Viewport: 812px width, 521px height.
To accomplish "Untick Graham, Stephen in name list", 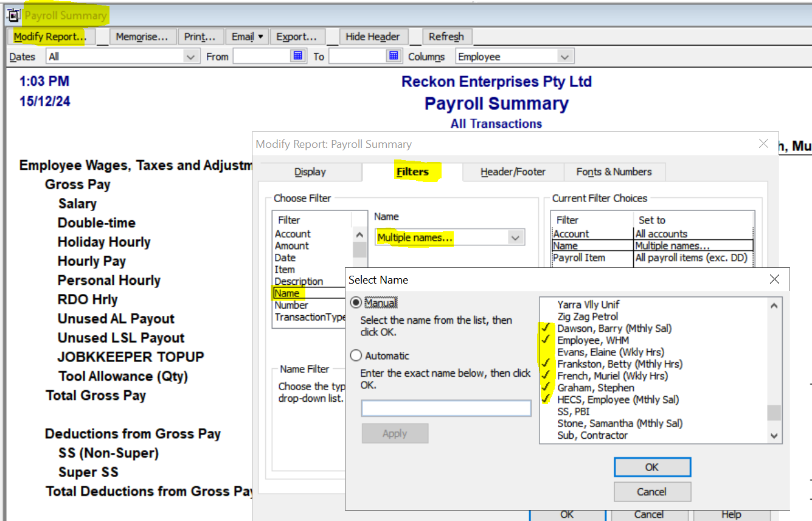I will (x=595, y=388).
